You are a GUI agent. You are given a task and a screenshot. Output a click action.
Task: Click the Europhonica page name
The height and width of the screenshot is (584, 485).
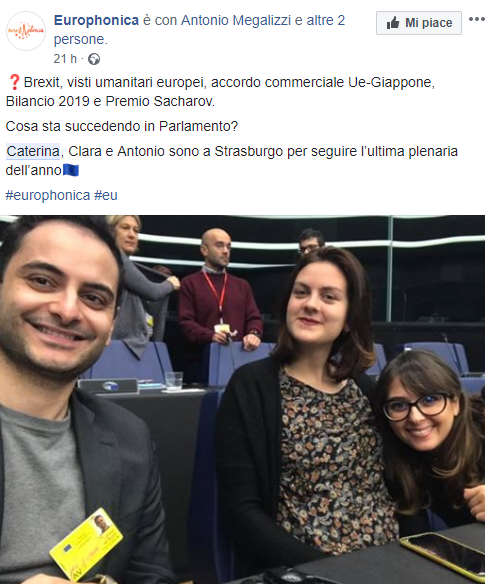(96, 20)
